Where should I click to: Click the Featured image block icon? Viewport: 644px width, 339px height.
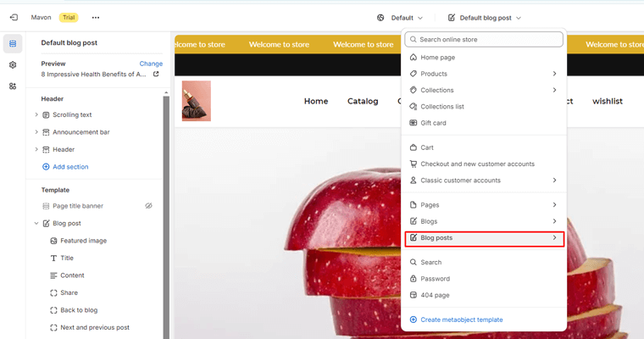(x=53, y=241)
